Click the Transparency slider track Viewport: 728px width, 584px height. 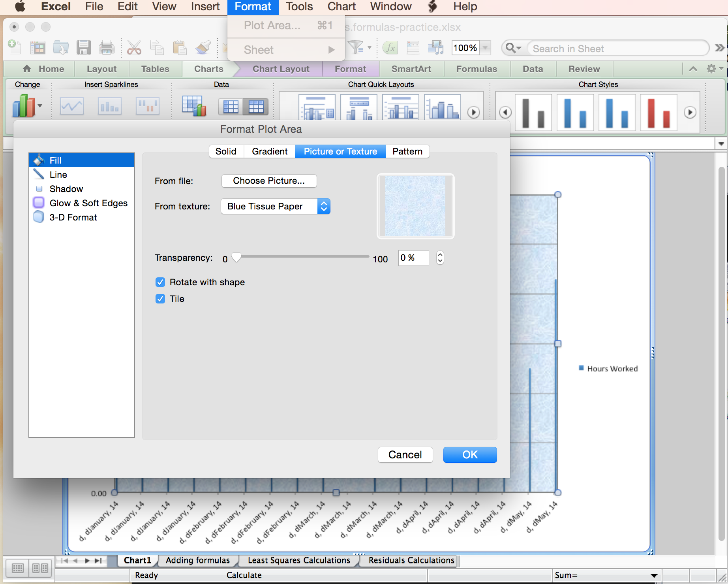click(x=304, y=257)
